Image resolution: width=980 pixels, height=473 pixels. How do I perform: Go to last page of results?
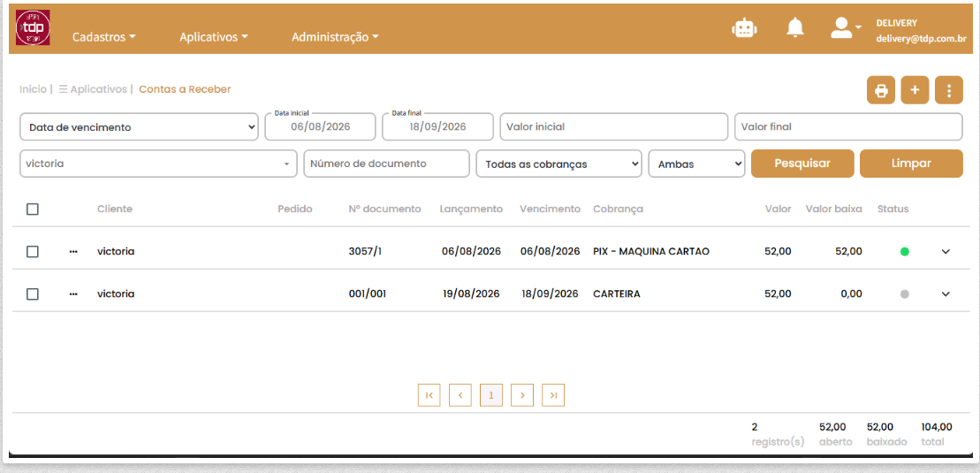click(x=553, y=395)
